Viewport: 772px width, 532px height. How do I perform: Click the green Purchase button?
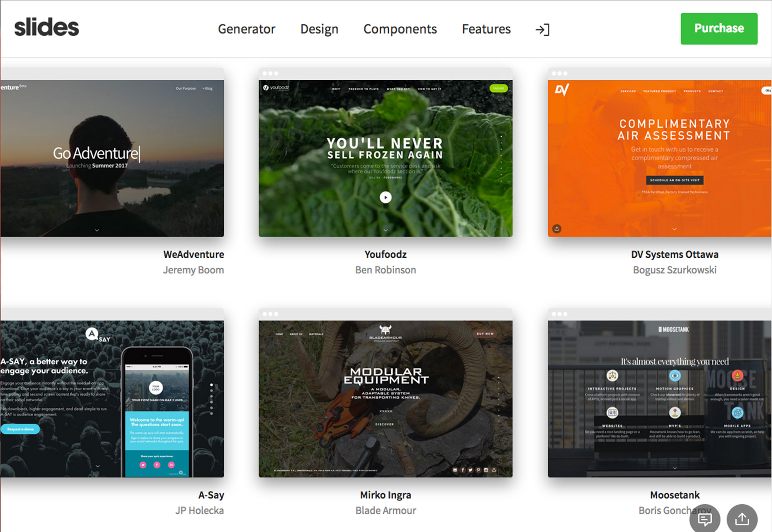coord(719,29)
